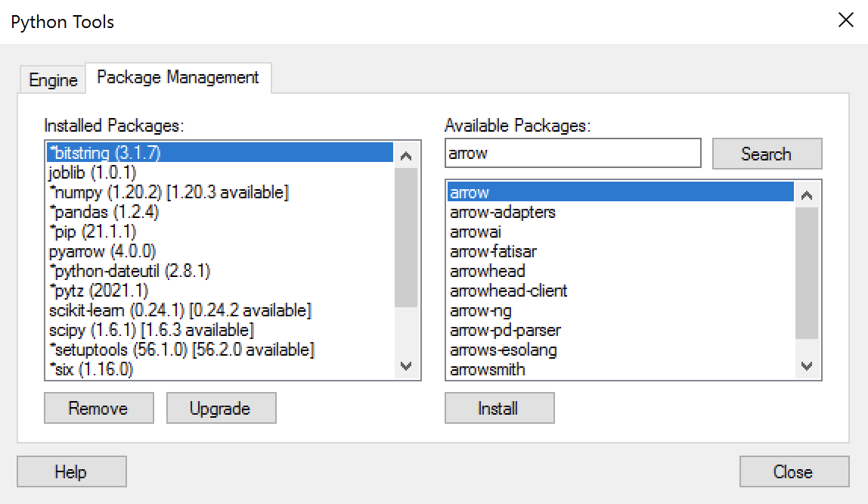Viewport: 868px width, 504px height.
Task: Click the Search button
Action: 767,154
